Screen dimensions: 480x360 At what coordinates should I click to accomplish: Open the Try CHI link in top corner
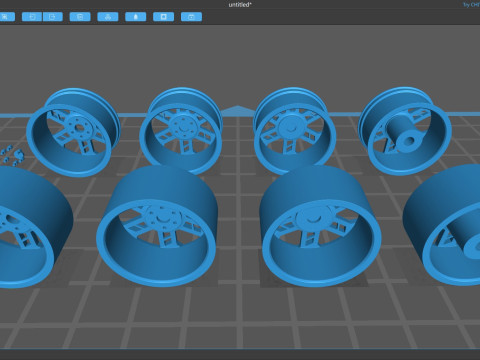471,5
